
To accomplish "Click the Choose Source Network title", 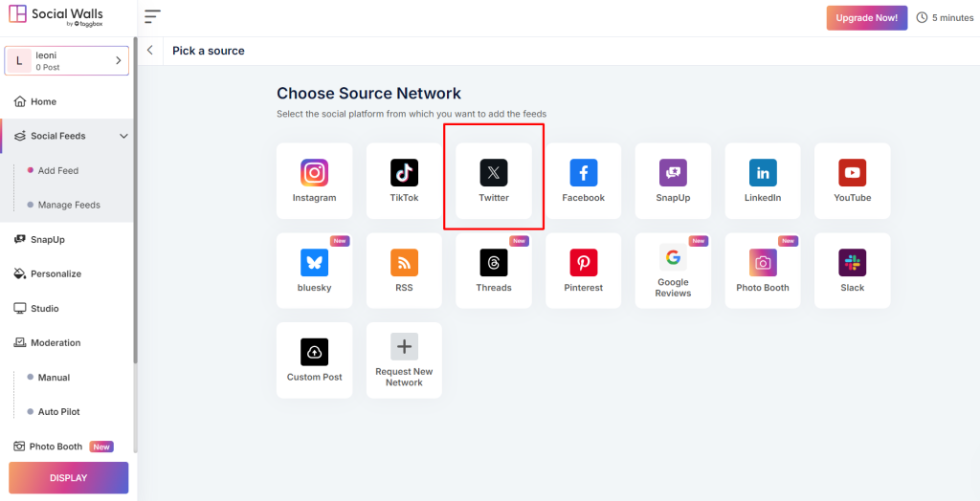I will point(368,94).
